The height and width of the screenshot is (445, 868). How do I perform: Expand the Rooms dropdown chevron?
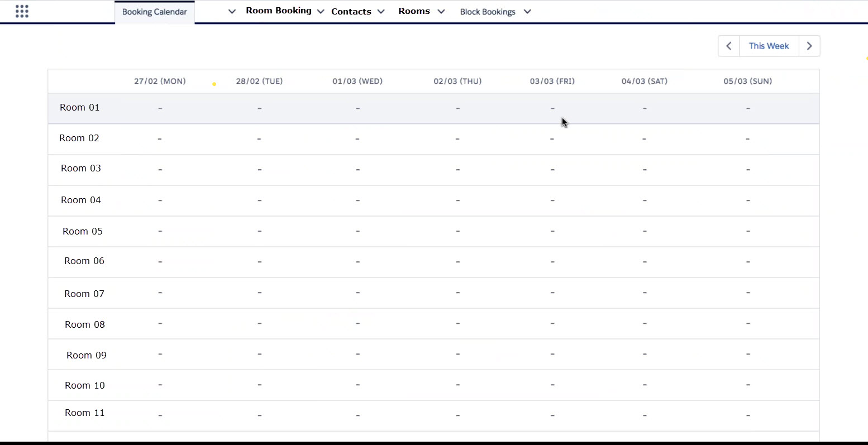tap(441, 12)
